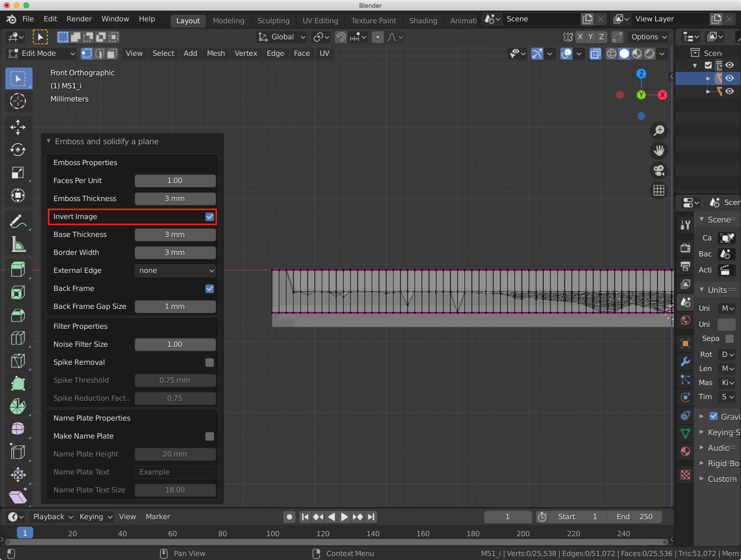Toggle camera view icon in viewport
The width and height of the screenshot is (741, 560).
pos(659,170)
